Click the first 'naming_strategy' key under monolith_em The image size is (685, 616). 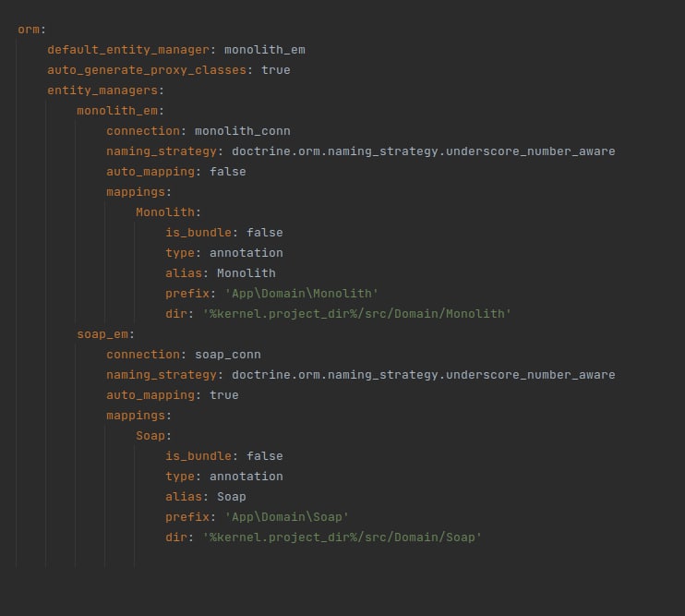[162, 151]
